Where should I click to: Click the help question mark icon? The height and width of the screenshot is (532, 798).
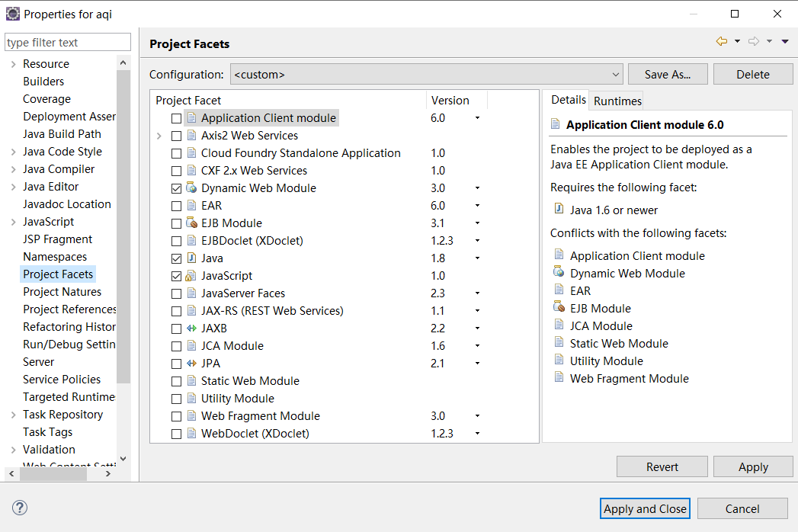point(20,508)
